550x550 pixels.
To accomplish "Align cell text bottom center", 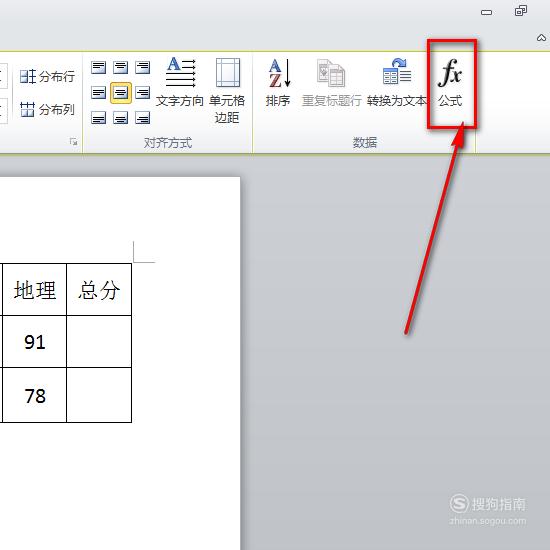I will [x=121, y=118].
